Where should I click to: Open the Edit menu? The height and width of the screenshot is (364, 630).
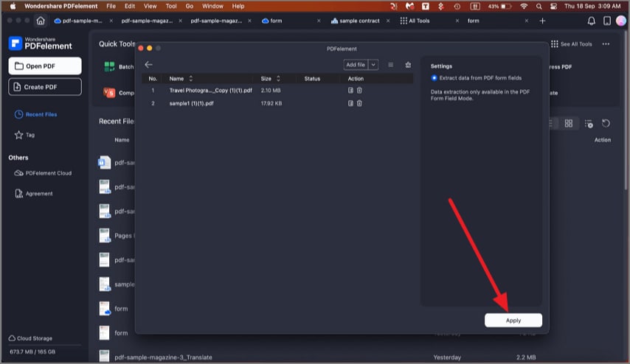(x=130, y=6)
